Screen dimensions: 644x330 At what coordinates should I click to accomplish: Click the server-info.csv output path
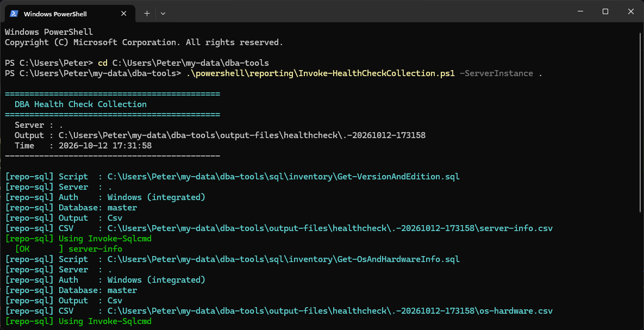point(330,228)
